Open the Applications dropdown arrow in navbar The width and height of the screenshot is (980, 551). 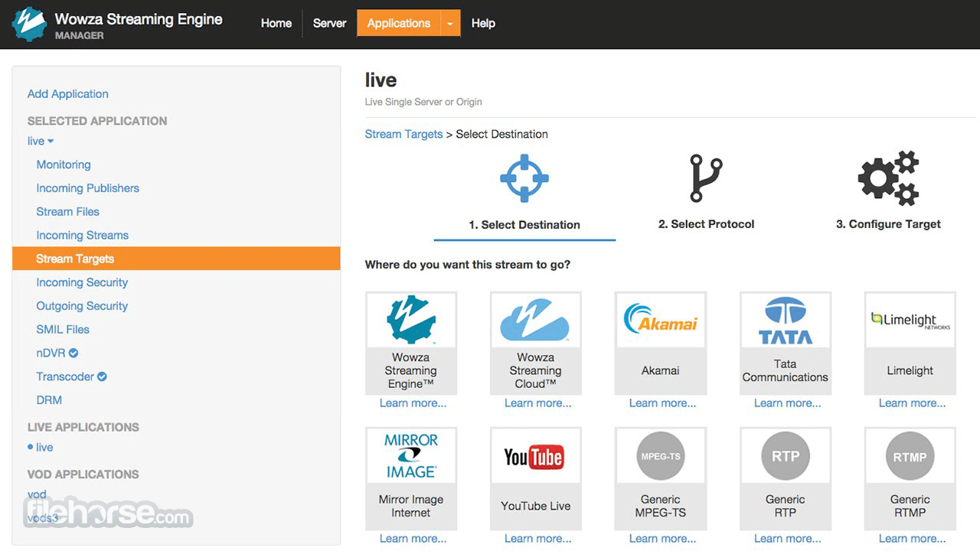[x=450, y=24]
